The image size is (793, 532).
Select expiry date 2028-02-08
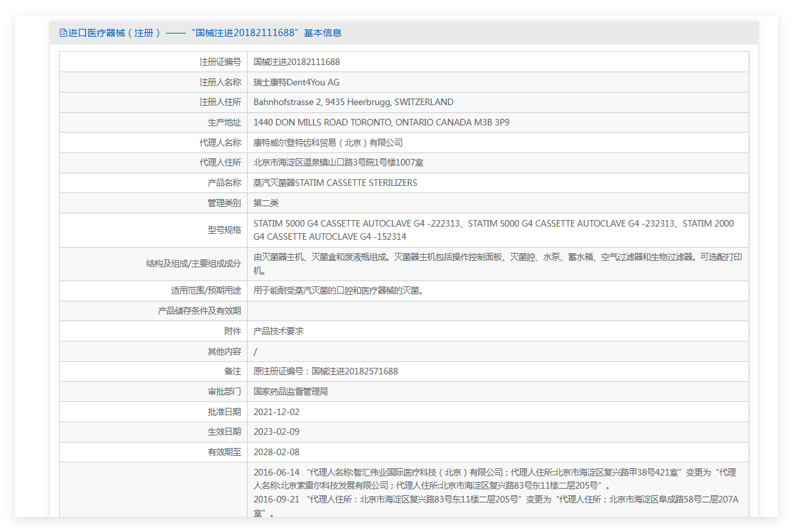[276, 452]
